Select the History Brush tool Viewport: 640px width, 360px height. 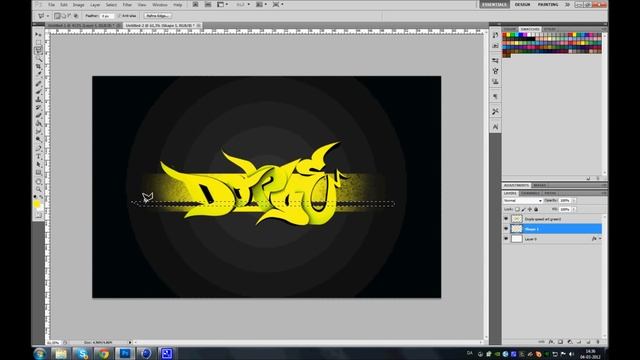pyautogui.click(x=38, y=107)
